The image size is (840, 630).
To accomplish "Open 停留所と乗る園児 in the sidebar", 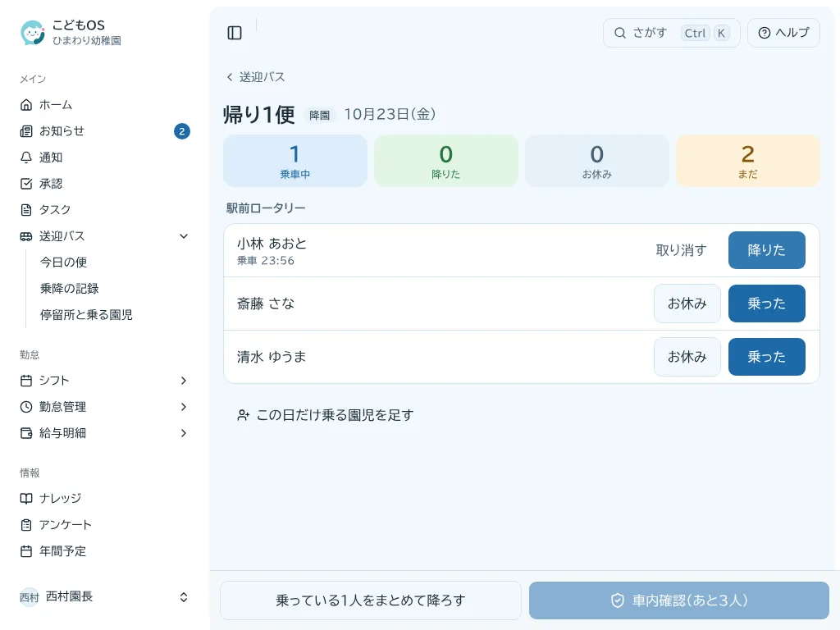I will click(x=86, y=315).
